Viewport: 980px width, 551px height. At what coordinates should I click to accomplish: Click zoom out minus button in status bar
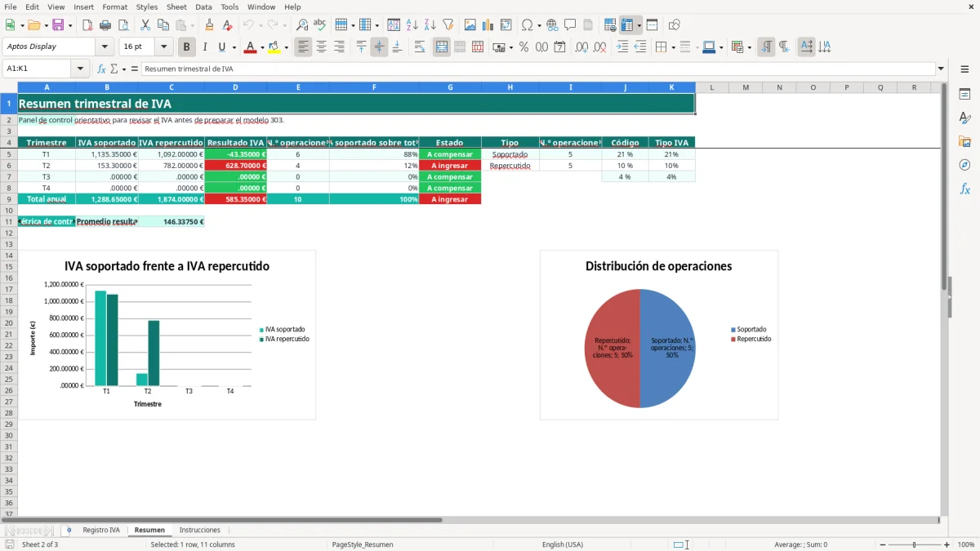[x=880, y=544]
